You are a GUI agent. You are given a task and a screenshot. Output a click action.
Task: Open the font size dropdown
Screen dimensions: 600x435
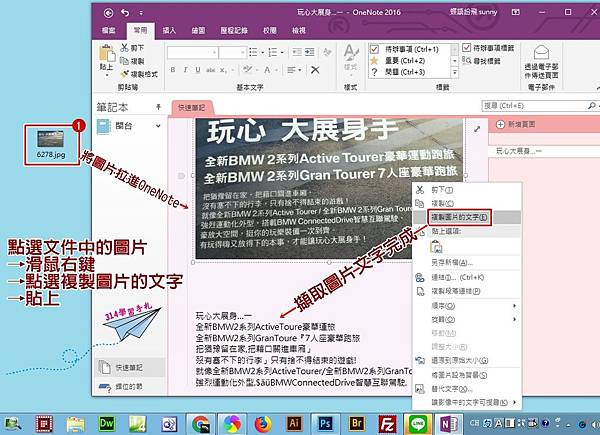[x=243, y=52]
